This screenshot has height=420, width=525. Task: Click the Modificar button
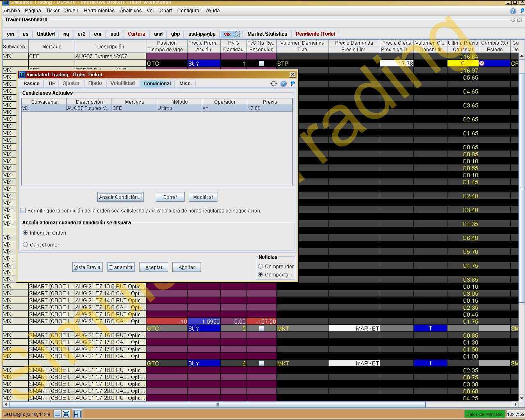[x=203, y=197]
